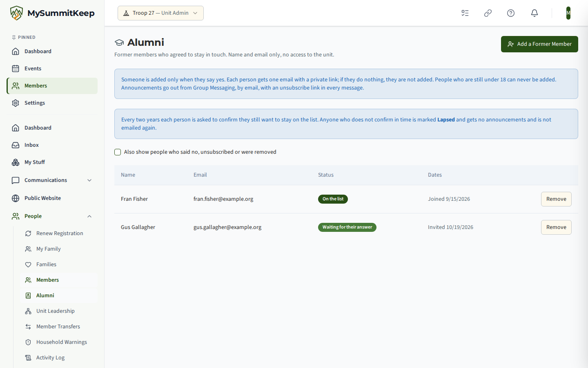Open the user avatar menu
The image size is (588, 368).
568,13
